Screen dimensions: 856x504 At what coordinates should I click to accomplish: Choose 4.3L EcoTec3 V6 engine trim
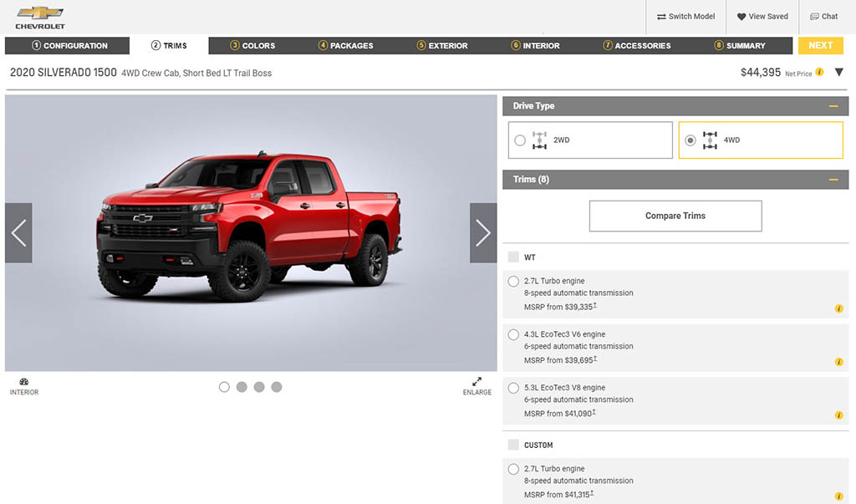(513, 334)
